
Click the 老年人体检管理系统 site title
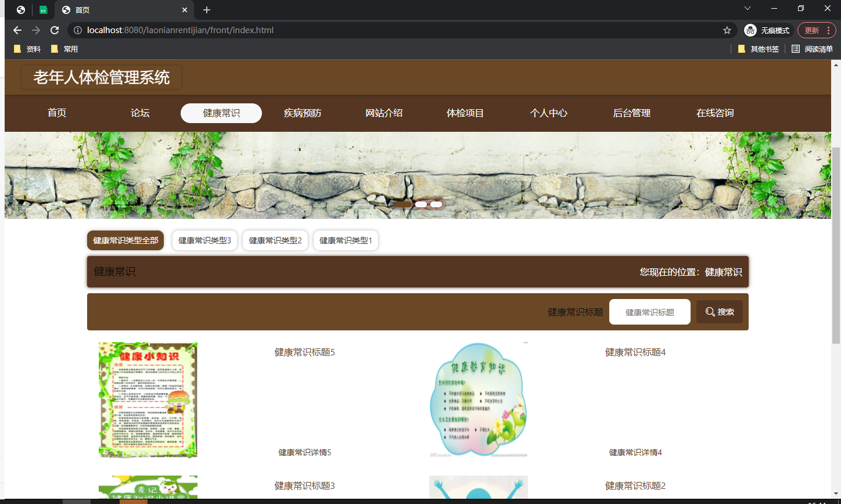coord(102,77)
